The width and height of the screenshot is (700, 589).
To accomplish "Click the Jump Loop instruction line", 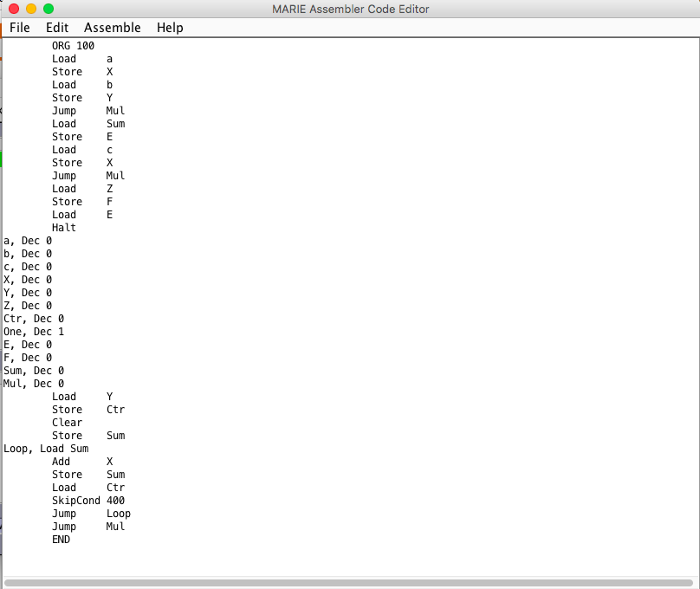I will pos(89,513).
